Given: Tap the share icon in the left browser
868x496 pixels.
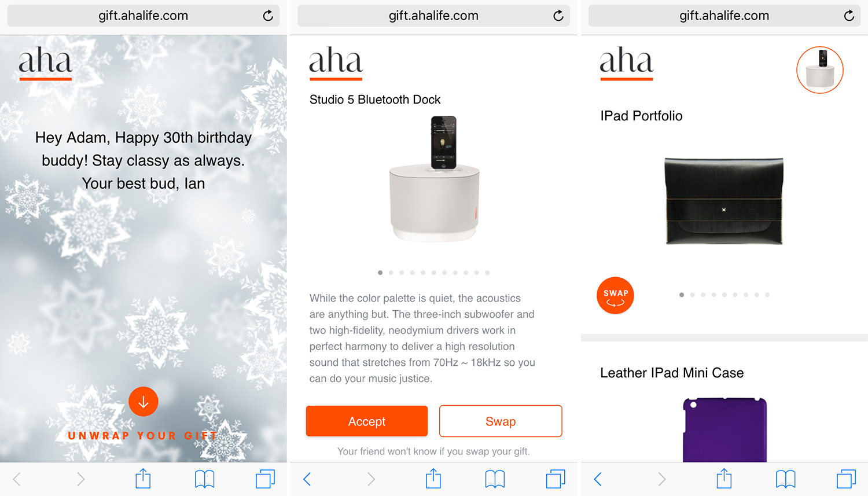Looking at the screenshot, I should 143,478.
